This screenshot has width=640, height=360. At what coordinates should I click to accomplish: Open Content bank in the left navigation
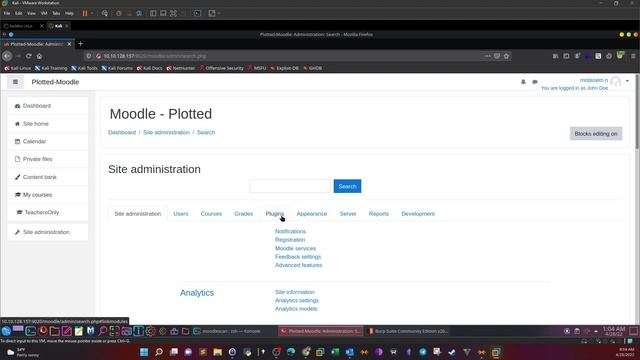click(x=48, y=177)
